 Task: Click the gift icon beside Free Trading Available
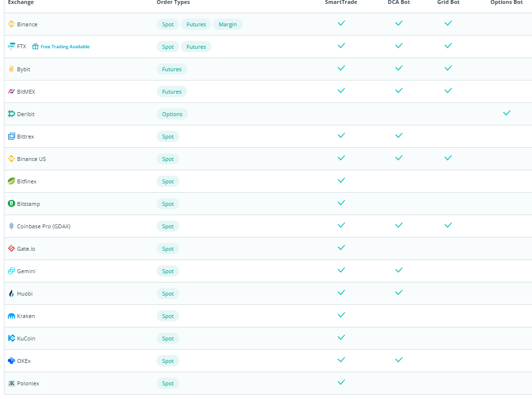coord(35,47)
